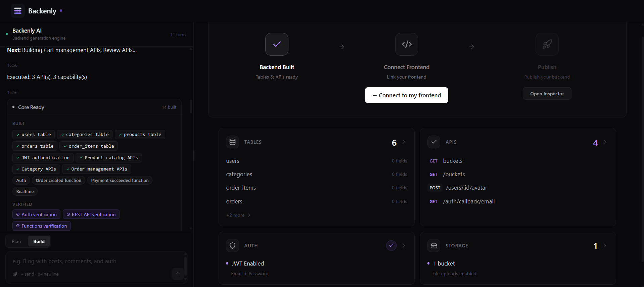Click the Storage count 1
Viewport: 644px width, 287px height.
tap(595, 246)
